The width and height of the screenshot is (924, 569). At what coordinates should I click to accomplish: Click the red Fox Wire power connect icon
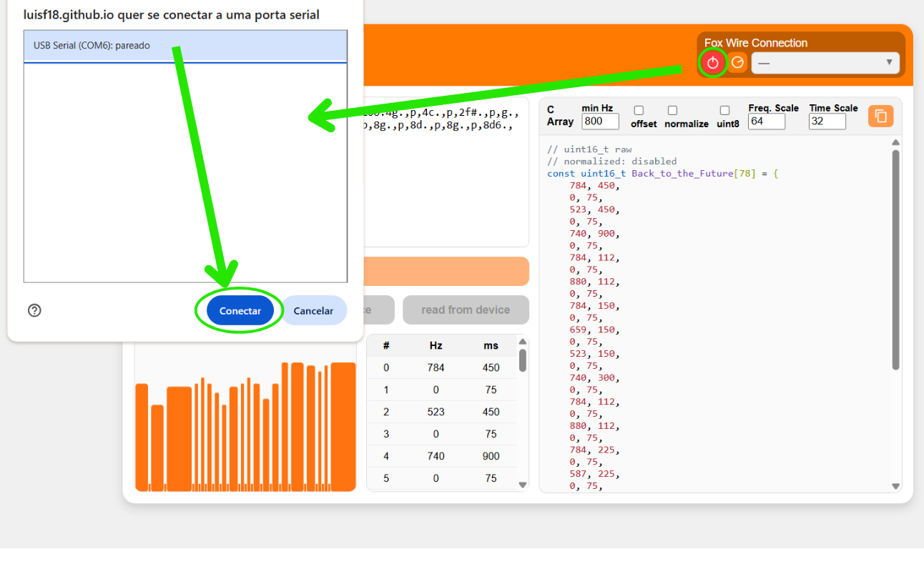coord(712,63)
